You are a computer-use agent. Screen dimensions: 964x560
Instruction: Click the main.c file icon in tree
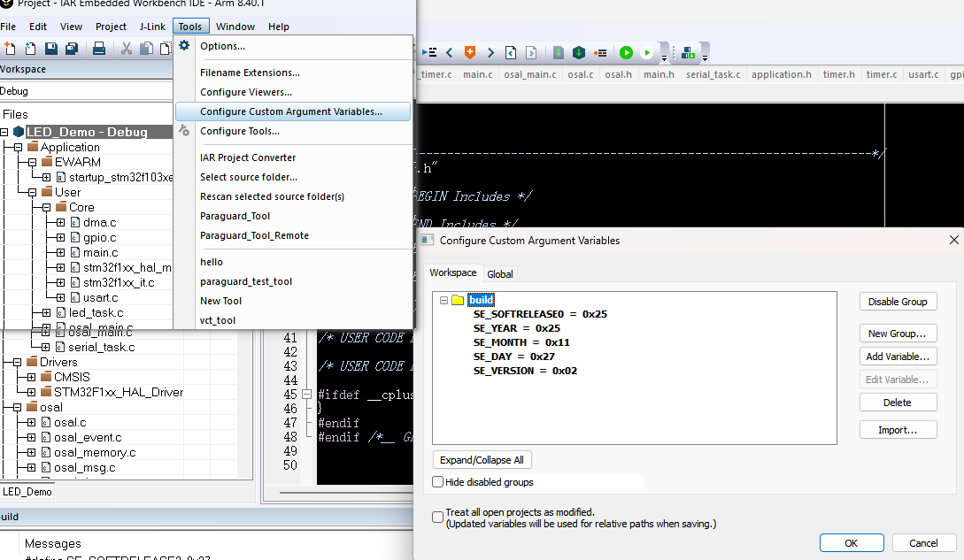pyautogui.click(x=75, y=253)
